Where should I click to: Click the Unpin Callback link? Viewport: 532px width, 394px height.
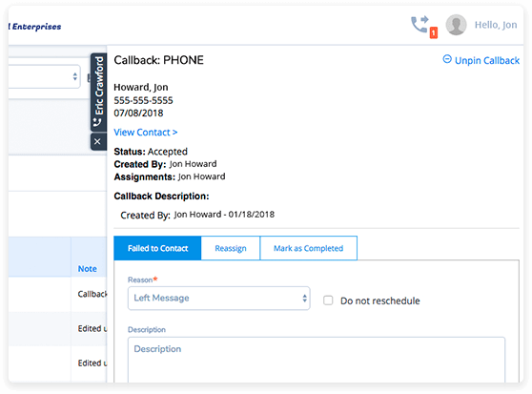(x=487, y=60)
